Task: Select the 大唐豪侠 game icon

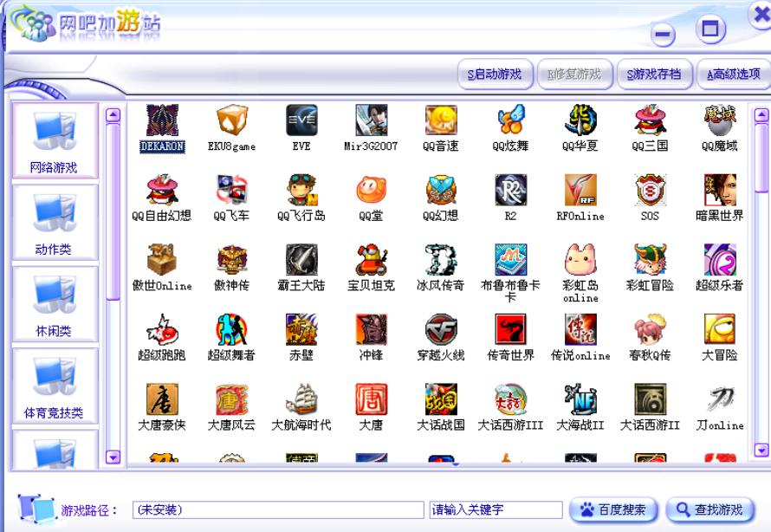Action: 162,399
